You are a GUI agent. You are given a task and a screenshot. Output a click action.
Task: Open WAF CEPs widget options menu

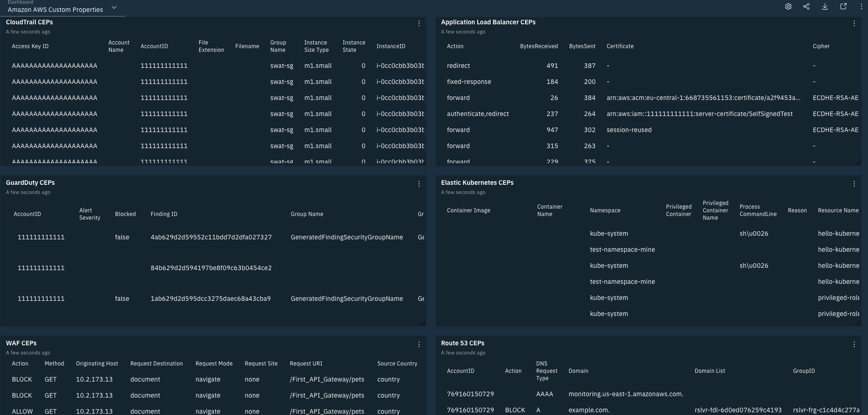tap(419, 344)
